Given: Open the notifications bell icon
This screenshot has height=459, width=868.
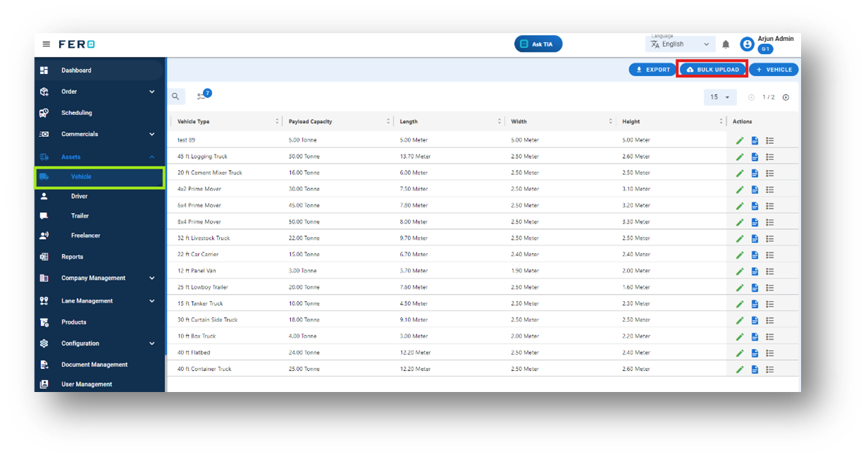Looking at the screenshot, I should coord(726,44).
